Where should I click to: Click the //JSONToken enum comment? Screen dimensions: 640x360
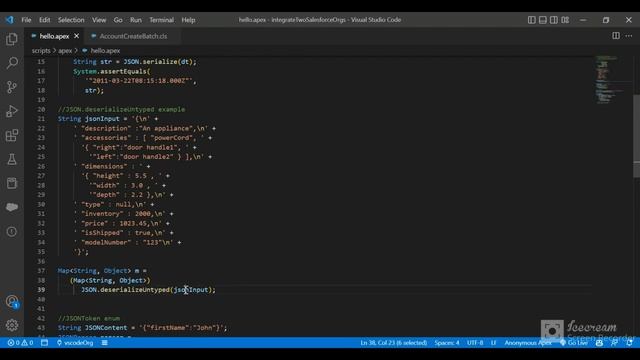pyautogui.click(x=89, y=318)
